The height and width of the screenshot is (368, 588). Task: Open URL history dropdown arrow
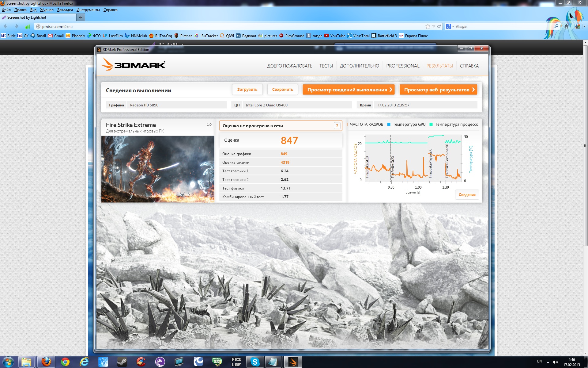(x=434, y=26)
